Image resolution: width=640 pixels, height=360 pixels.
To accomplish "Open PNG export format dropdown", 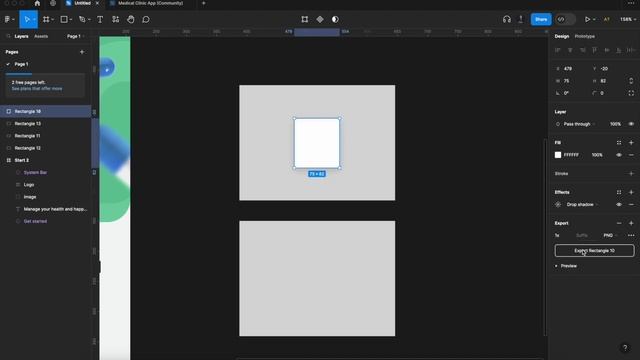I will coord(610,236).
